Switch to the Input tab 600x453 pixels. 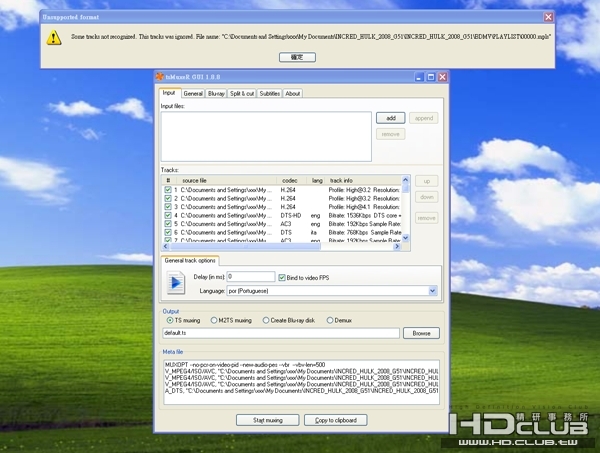click(x=169, y=93)
